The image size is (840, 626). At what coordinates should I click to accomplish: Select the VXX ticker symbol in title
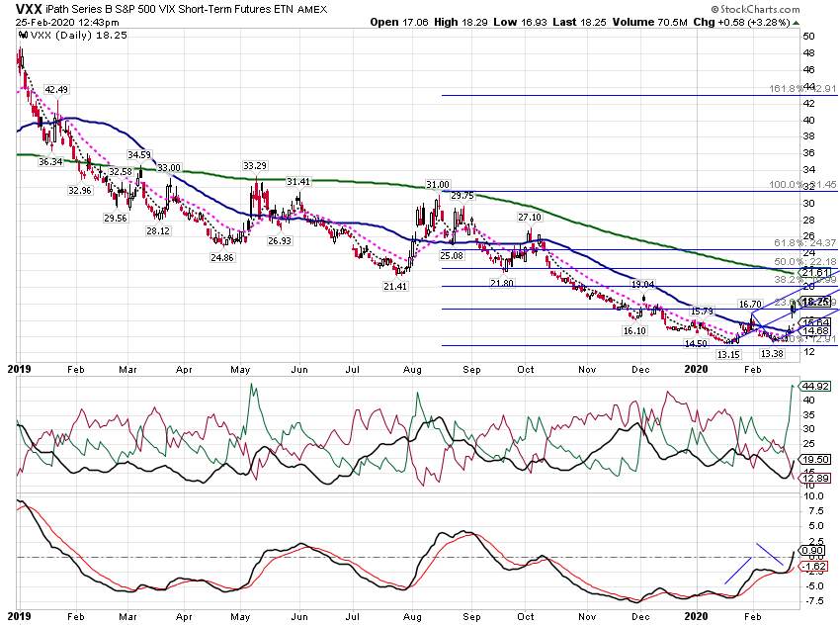[29, 9]
